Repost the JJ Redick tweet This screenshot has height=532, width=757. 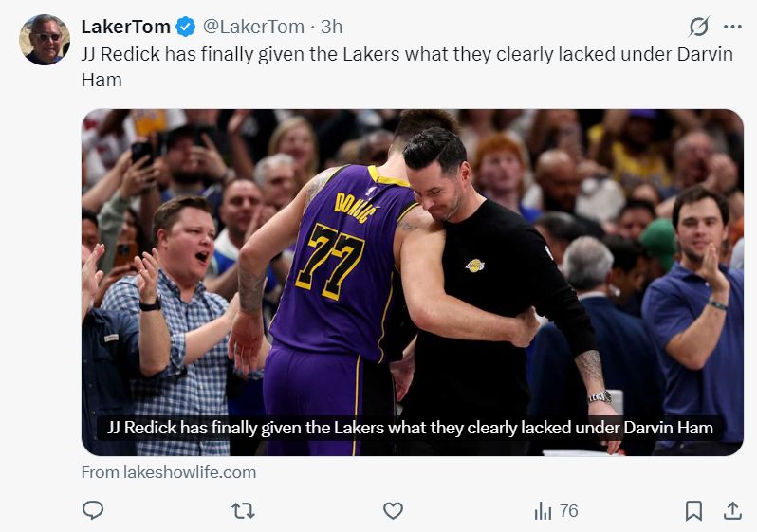click(243, 511)
